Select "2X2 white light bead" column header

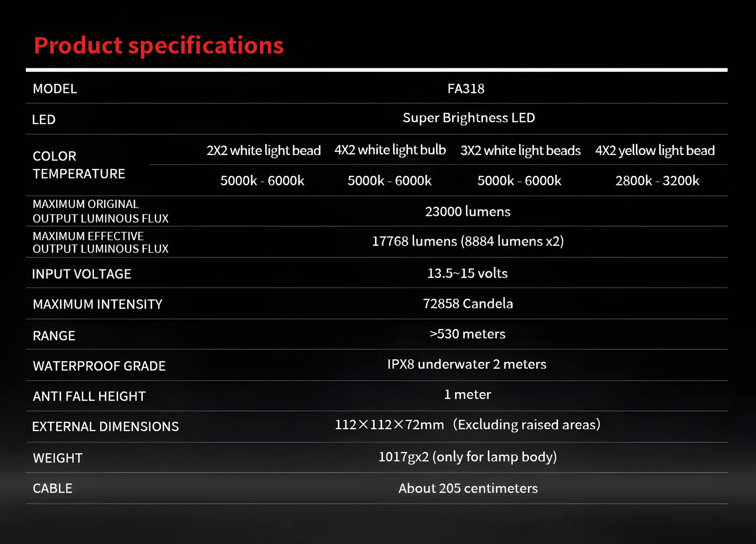(x=264, y=151)
